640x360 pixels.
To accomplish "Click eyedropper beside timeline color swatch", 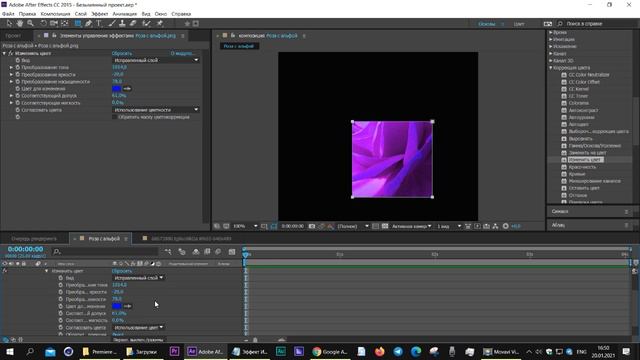I will click(x=127, y=306).
